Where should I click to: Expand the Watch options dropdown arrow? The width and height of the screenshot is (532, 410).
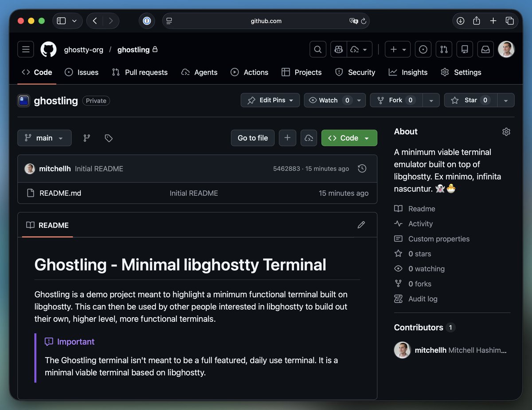click(x=360, y=100)
